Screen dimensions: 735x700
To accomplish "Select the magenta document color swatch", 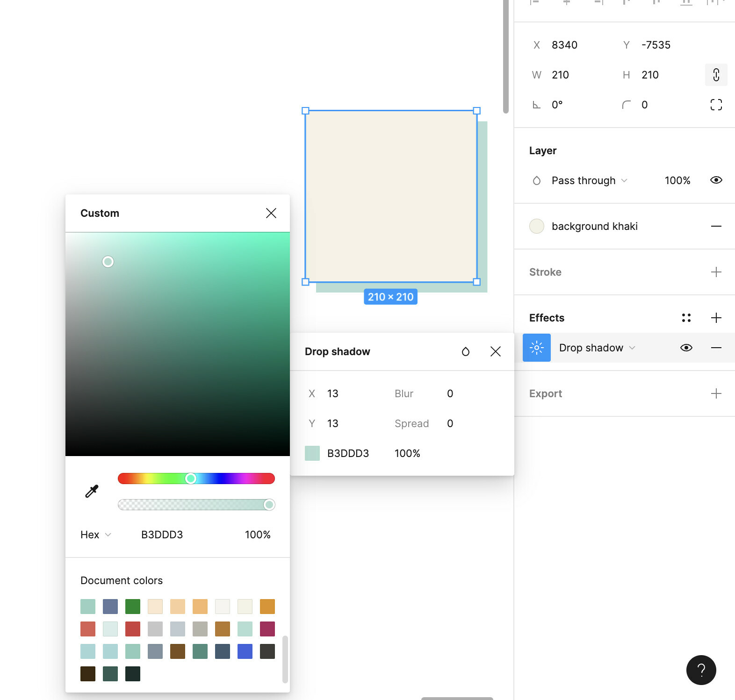I will click(x=267, y=629).
